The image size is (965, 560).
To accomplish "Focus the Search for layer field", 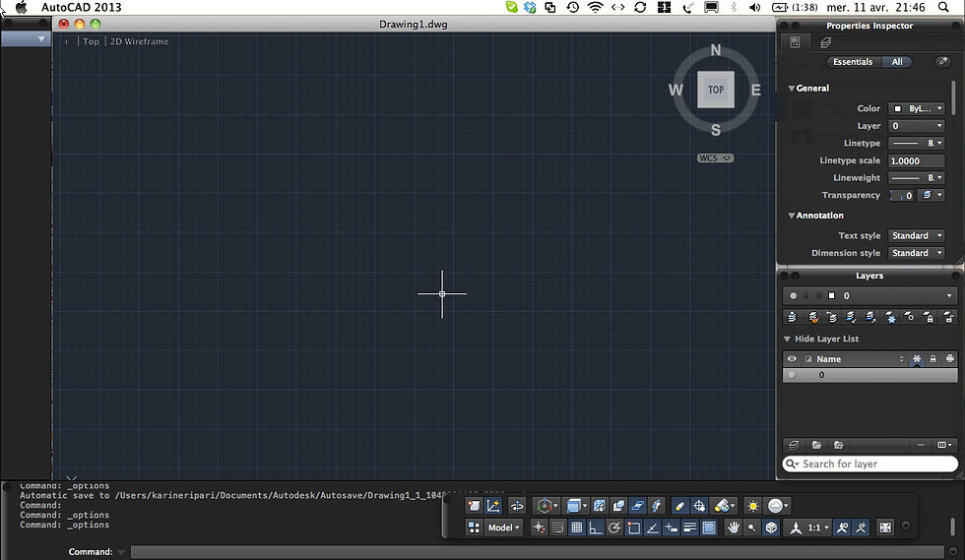I will click(x=869, y=464).
